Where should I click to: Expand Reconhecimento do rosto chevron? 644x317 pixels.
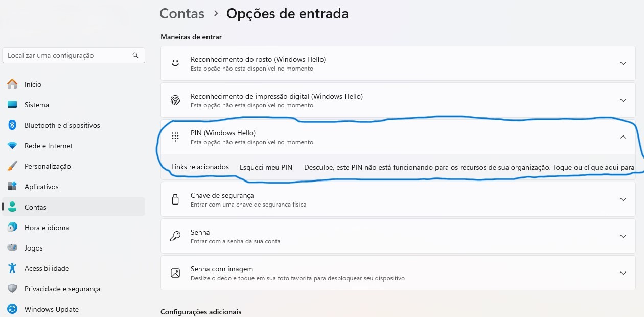click(x=623, y=63)
